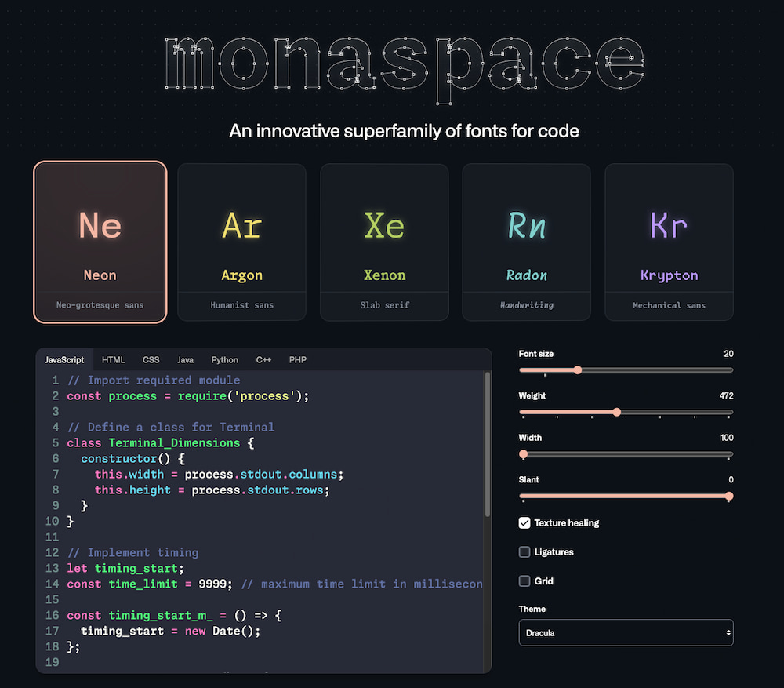
Task: Click the 'Slab serif' label
Action: pos(384,305)
